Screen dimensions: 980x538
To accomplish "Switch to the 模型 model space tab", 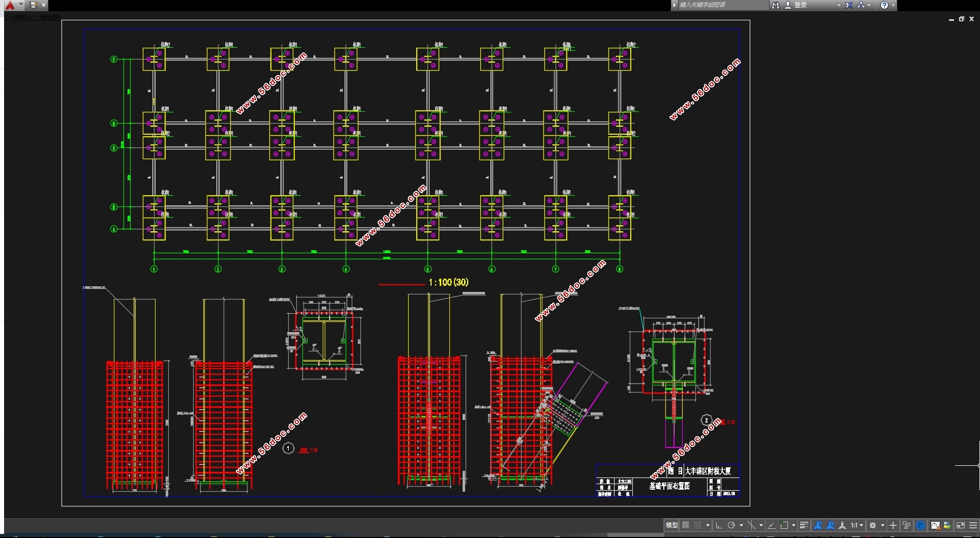I will [x=672, y=525].
